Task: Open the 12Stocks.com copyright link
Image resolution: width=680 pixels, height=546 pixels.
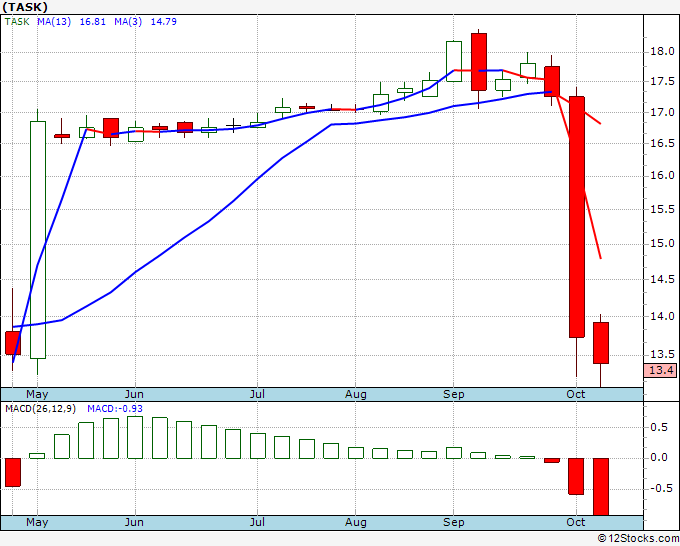Action: [638, 539]
